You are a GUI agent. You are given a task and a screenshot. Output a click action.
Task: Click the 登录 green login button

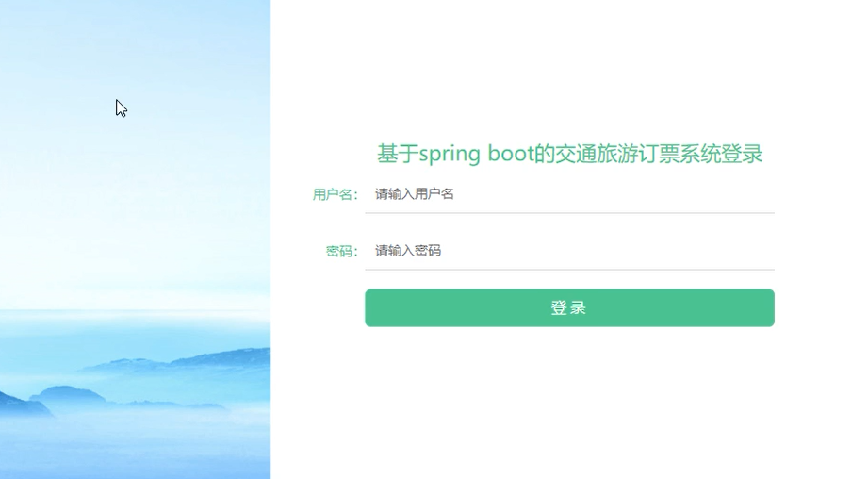click(569, 308)
